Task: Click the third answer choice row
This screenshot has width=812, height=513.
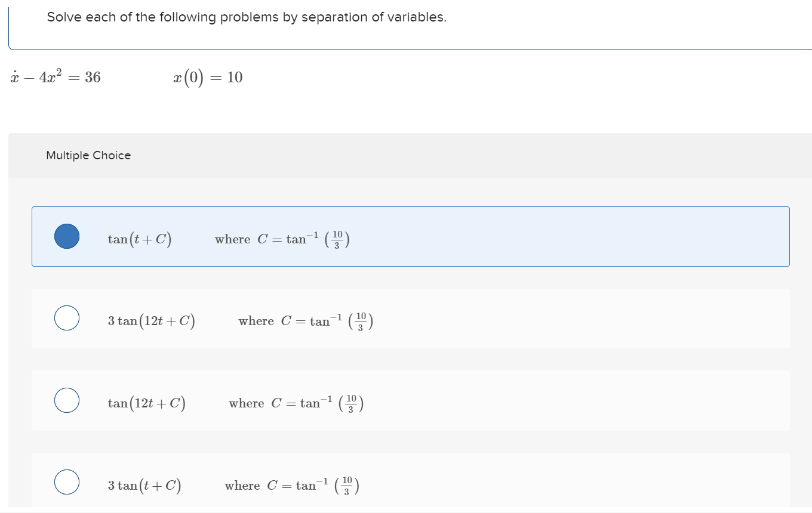Action: click(x=410, y=400)
